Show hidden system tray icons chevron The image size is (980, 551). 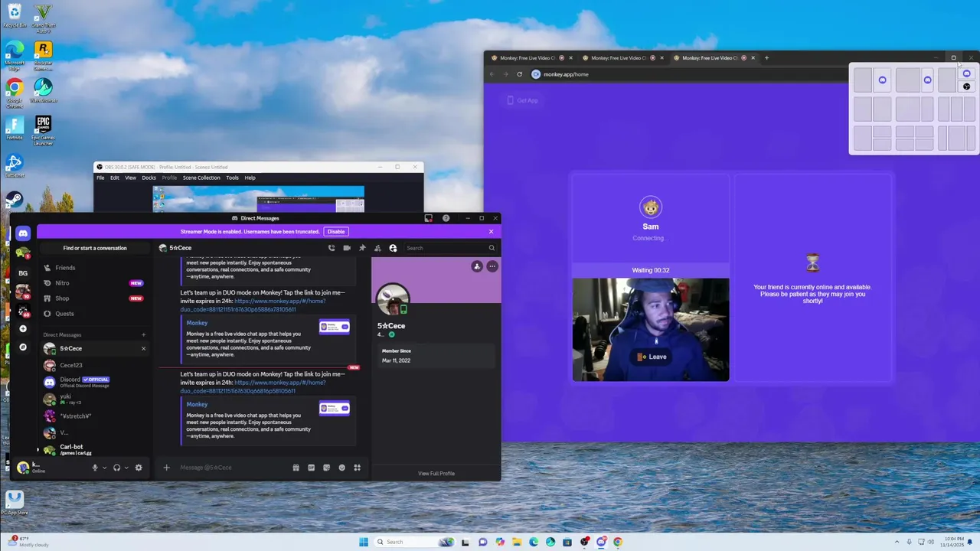click(899, 542)
